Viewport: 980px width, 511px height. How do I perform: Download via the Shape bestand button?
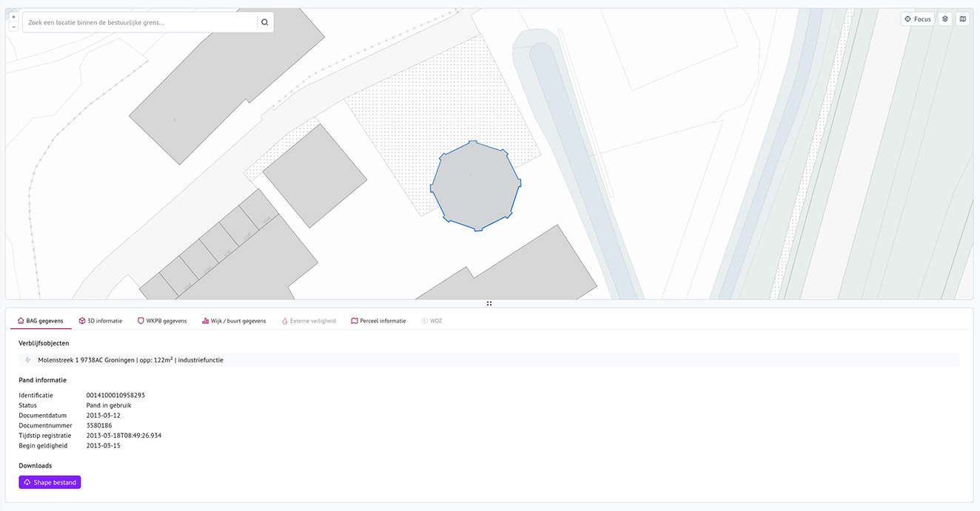tap(50, 481)
